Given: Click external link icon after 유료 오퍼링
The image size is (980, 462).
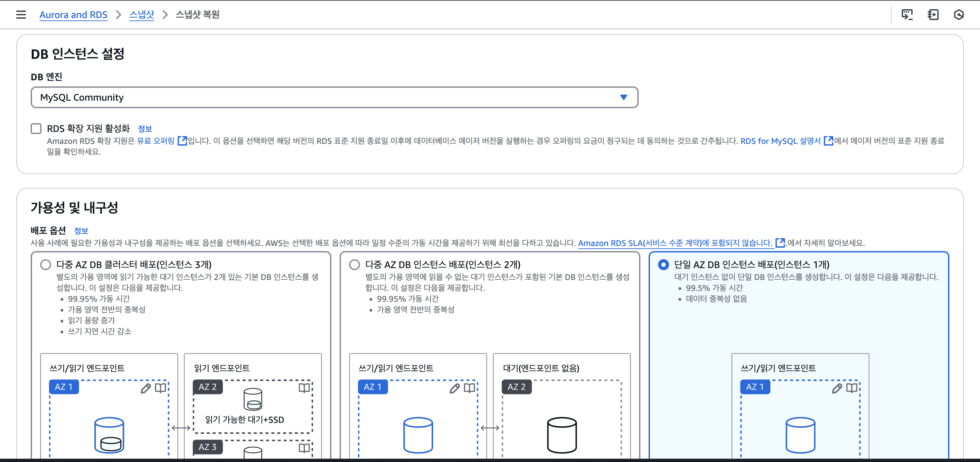Looking at the screenshot, I should 182,141.
